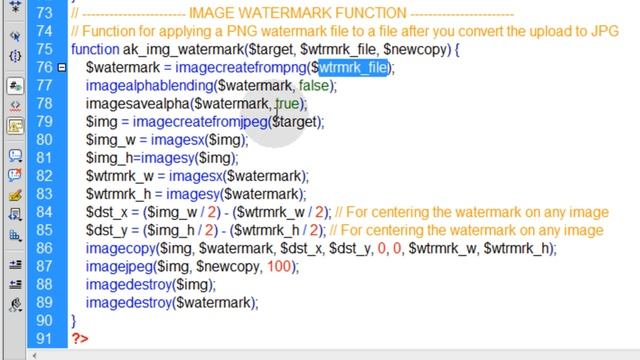Click the 'function' keyword on line 75
The image size is (640, 360).
coord(95,49)
